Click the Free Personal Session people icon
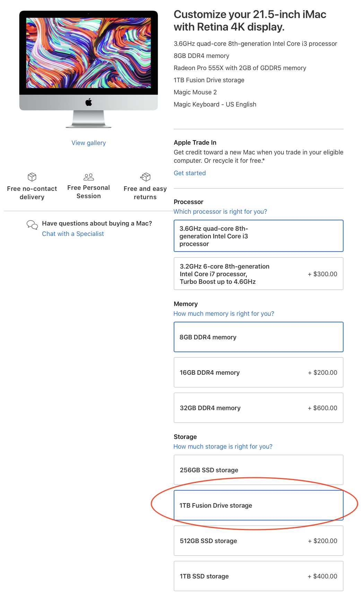364x601 pixels. pos(89,177)
